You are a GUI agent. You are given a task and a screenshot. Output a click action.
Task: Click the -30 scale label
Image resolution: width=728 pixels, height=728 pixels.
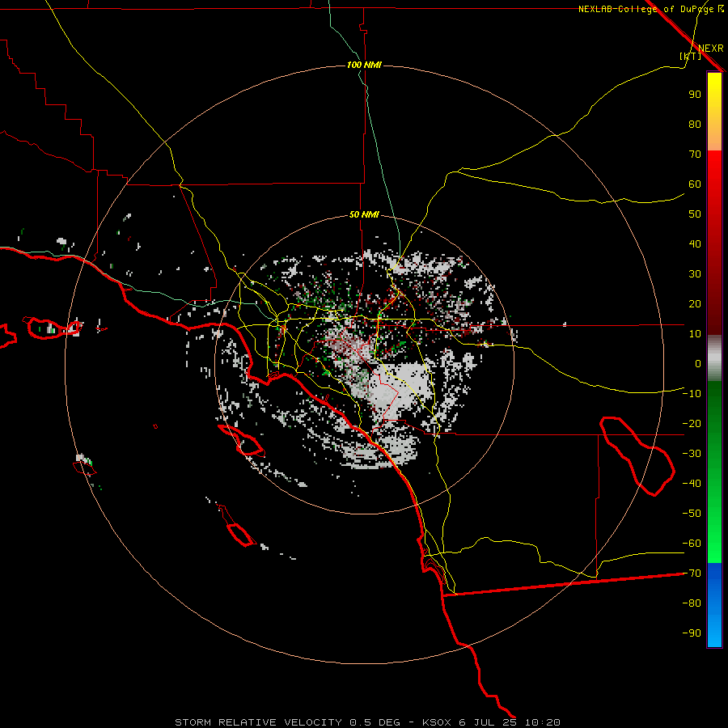tap(692, 454)
